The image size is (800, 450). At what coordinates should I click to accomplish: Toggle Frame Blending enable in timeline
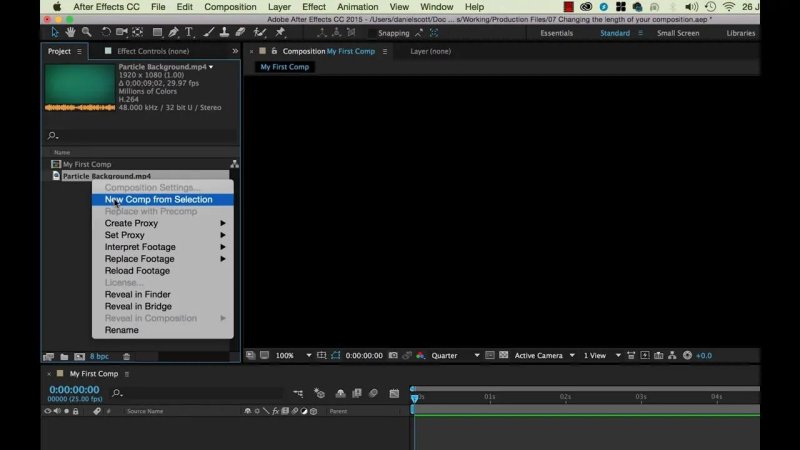click(x=357, y=393)
